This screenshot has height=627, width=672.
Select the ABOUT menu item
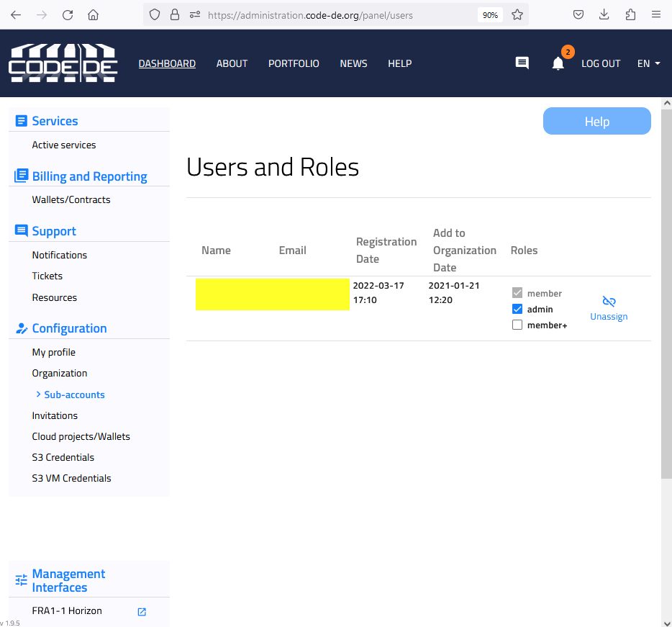(x=232, y=63)
